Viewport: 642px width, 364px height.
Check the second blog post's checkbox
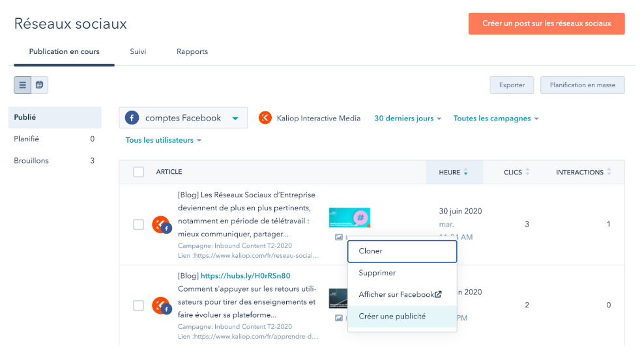point(138,305)
